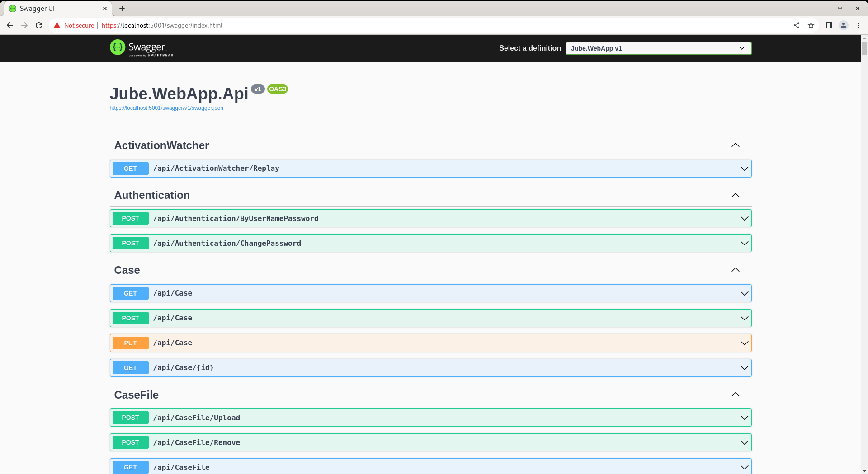Open the CaseFile tag heading

pos(136,395)
